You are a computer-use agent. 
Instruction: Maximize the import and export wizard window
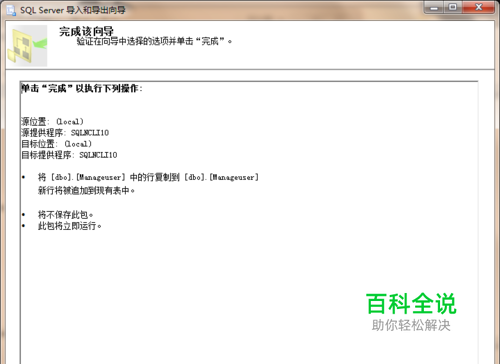pos(453,7)
